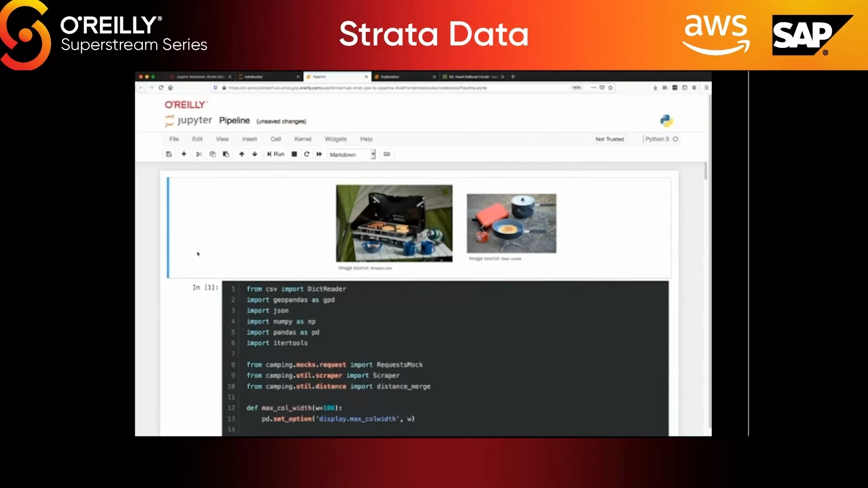Interrupt the kernel with the stop icon

coord(294,154)
